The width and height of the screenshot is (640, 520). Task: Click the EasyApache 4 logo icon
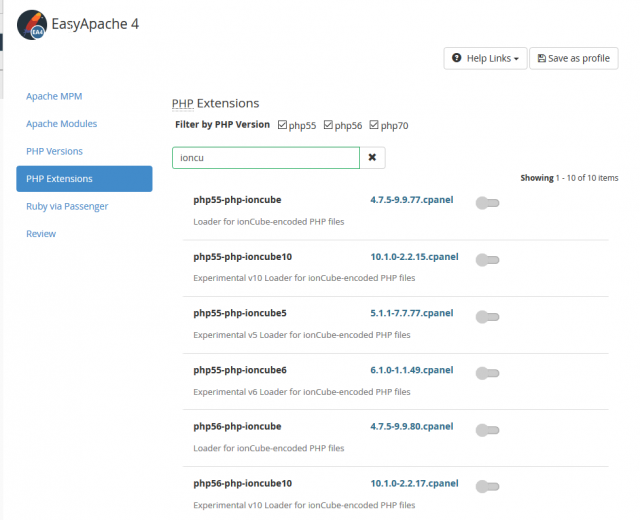[32, 25]
